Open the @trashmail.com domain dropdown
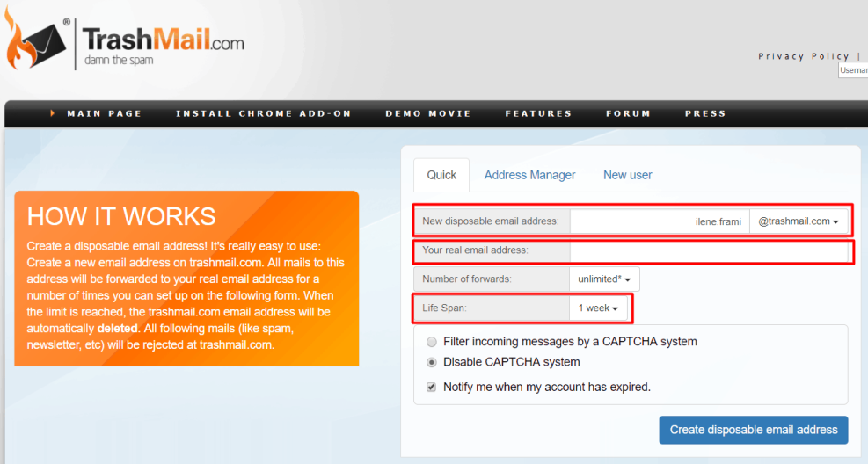This screenshot has width=868, height=464. [798, 221]
